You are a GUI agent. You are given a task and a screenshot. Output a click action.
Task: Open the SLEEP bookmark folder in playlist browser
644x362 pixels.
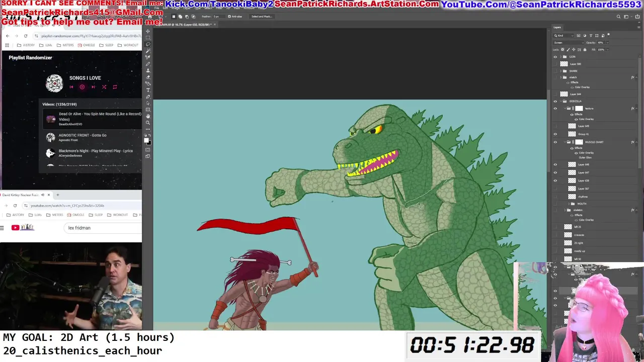[107, 45]
